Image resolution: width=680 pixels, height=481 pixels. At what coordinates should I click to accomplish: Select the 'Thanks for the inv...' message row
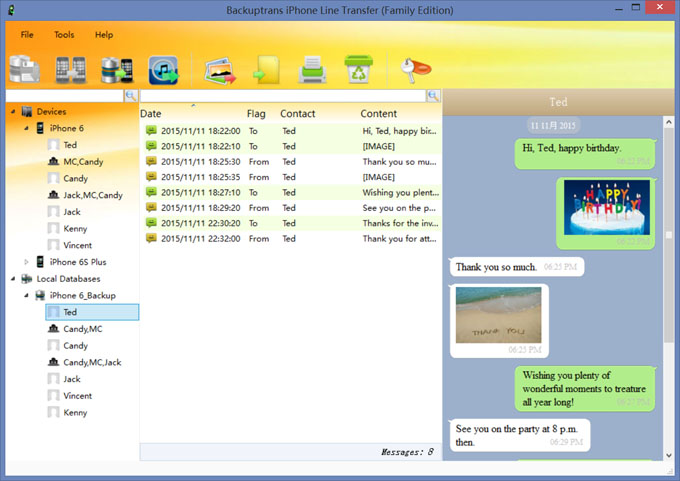point(292,223)
